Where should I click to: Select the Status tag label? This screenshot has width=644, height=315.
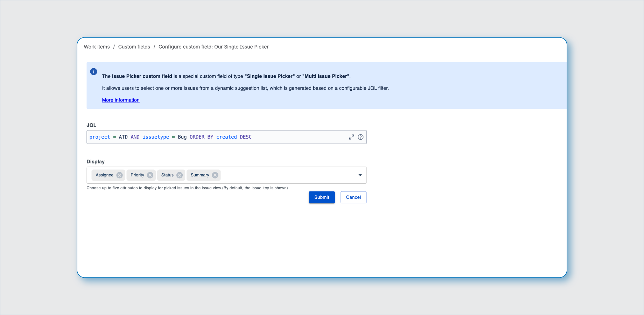pos(167,175)
